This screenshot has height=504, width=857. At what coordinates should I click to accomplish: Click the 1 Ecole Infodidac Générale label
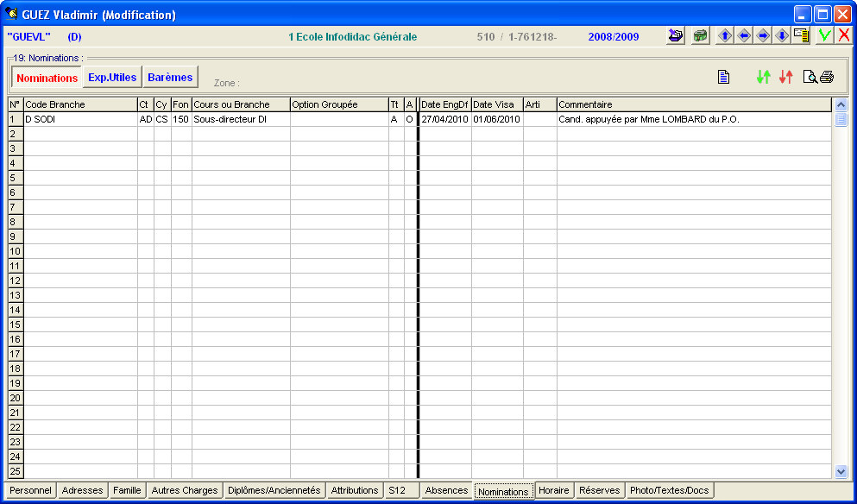pyautogui.click(x=352, y=37)
